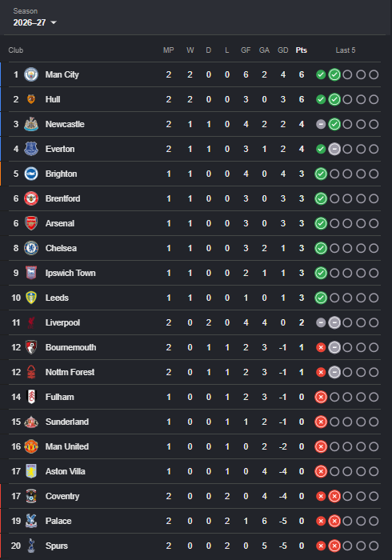Click the Newcastle club crest

(31, 124)
